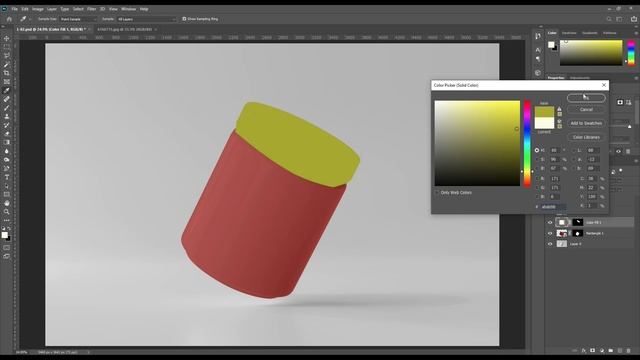Select the Rectangular Marquee tool
This screenshot has height=360, width=640.
(x=7, y=47)
